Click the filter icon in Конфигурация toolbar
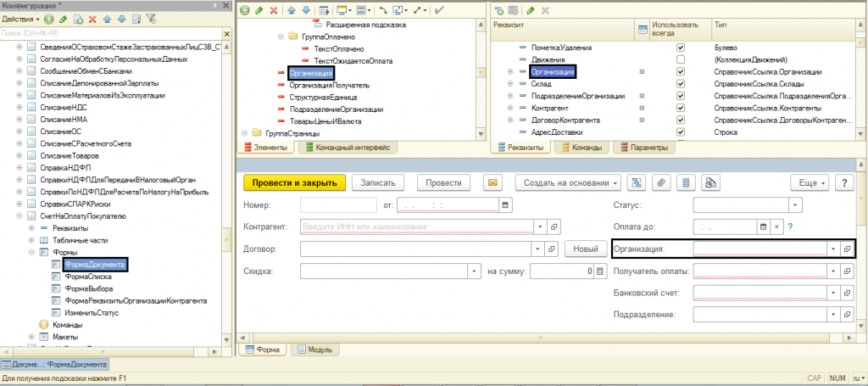This screenshot has width=868, height=386. coord(151,19)
